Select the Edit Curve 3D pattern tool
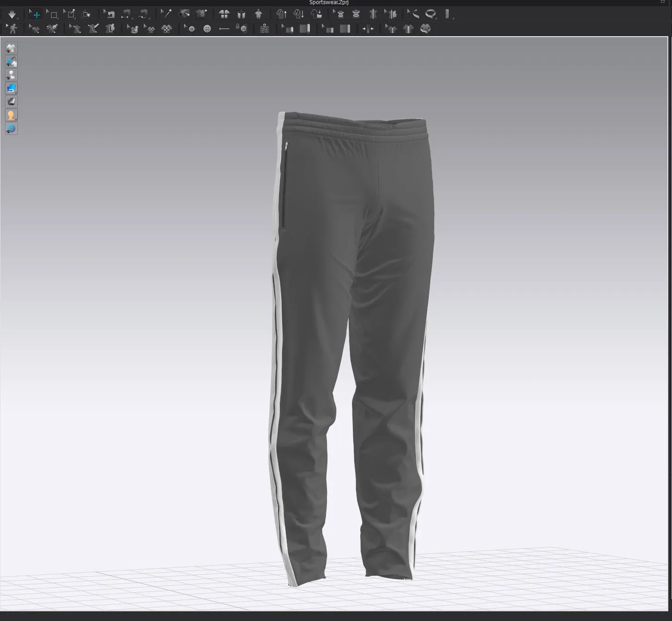Image resolution: width=672 pixels, height=621 pixels. (x=35, y=29)
